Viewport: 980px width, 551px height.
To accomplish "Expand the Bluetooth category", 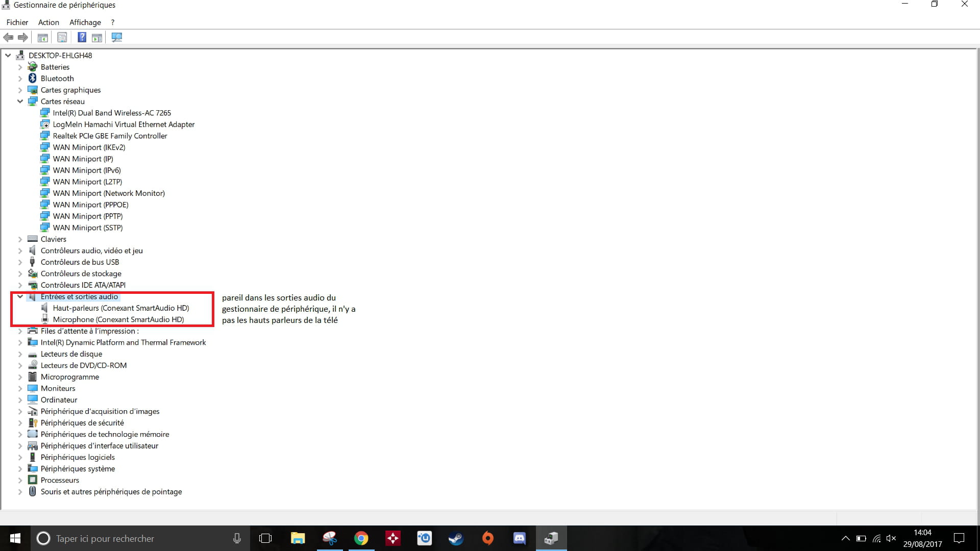I will point(20,78).
